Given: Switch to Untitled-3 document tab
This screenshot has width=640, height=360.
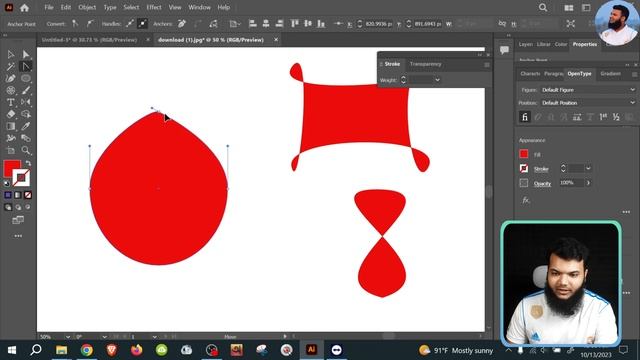Looking at the screenshot, I should (89, 40).
